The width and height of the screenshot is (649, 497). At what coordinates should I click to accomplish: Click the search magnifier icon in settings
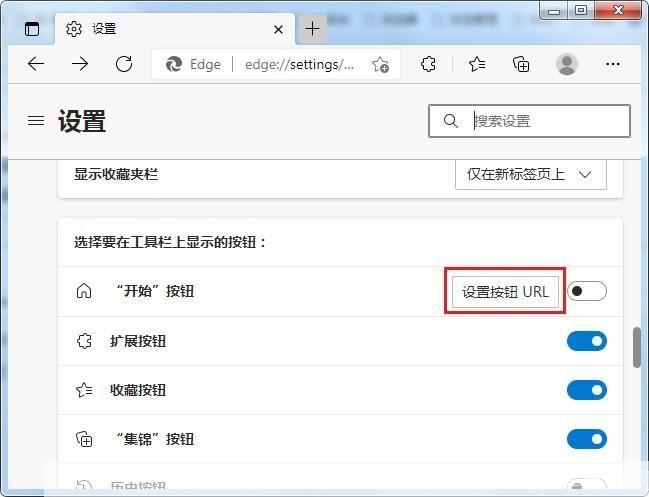pos(450,121)
